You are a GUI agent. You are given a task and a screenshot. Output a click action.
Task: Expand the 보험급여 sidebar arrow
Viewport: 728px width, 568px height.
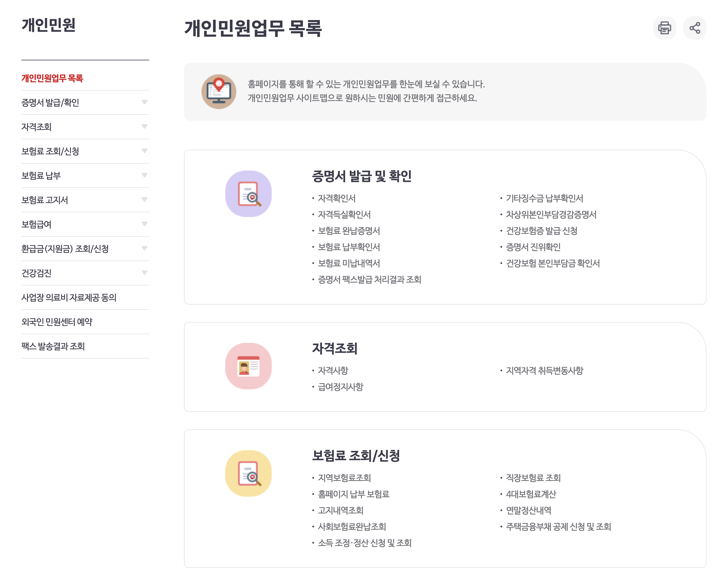(x=144, y=224)
